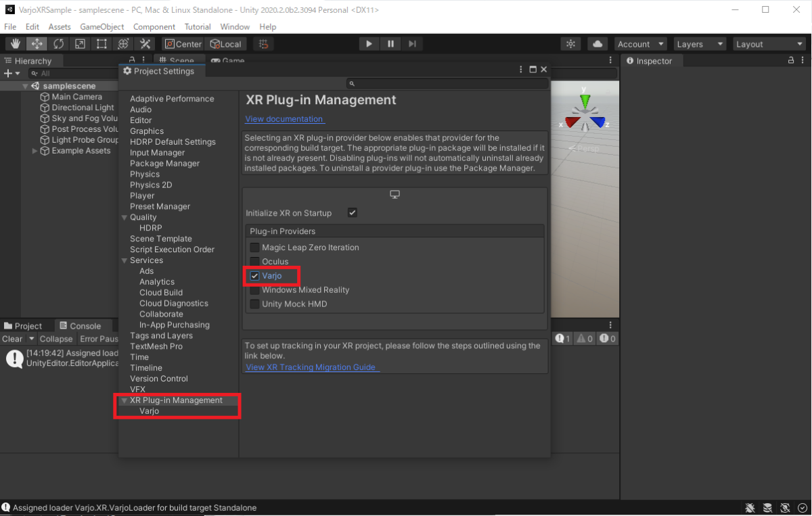812x516 pixels.
Task: Click the Play button
Action: tap(369, 44)
